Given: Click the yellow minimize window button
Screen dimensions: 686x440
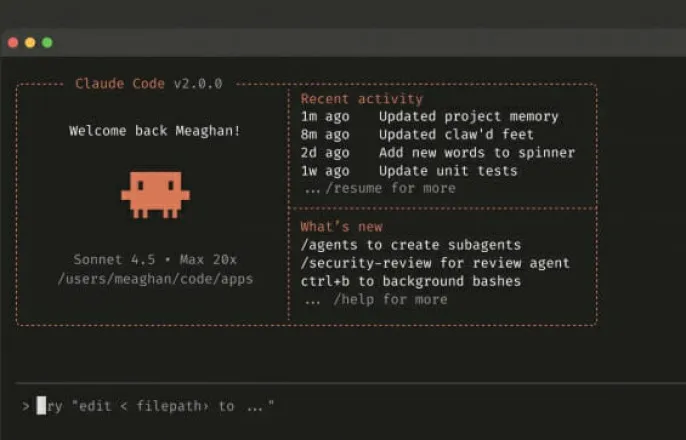Looking at the screenshot, I should (x=30, y=42).
